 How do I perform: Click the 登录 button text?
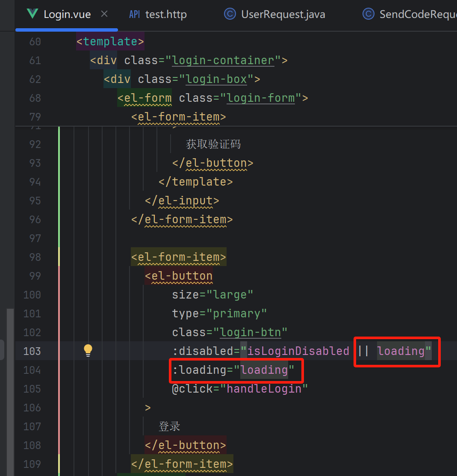[x=169, y=426]
